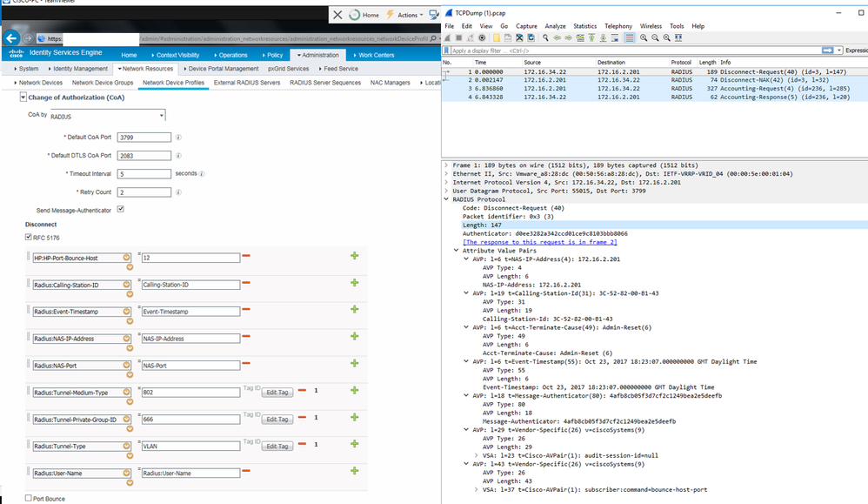The width and height of the screenshot is (868, 504).
Task: Switch to Network Device Groups tab
Action: click(x=103, y=83)
